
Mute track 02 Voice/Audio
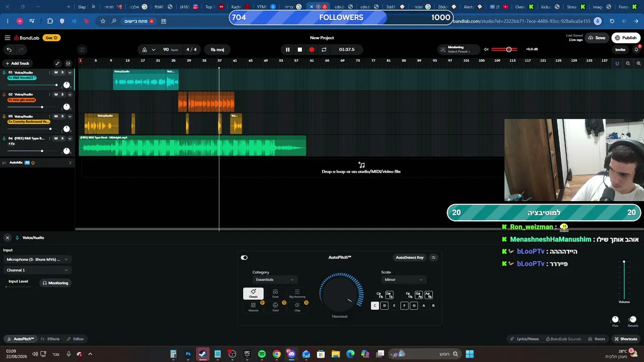[x=56, y=95]
